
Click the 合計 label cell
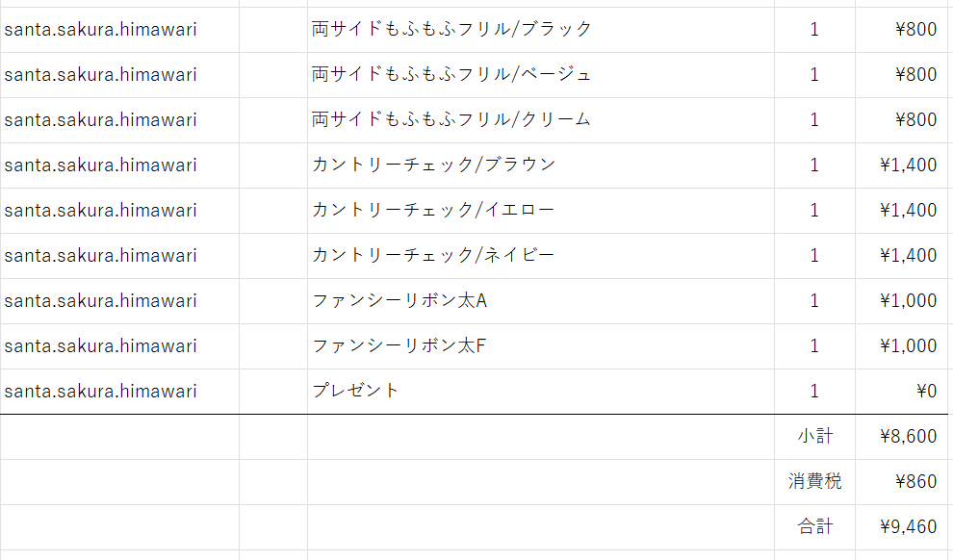pyautogui.click(x=814, y=526)
